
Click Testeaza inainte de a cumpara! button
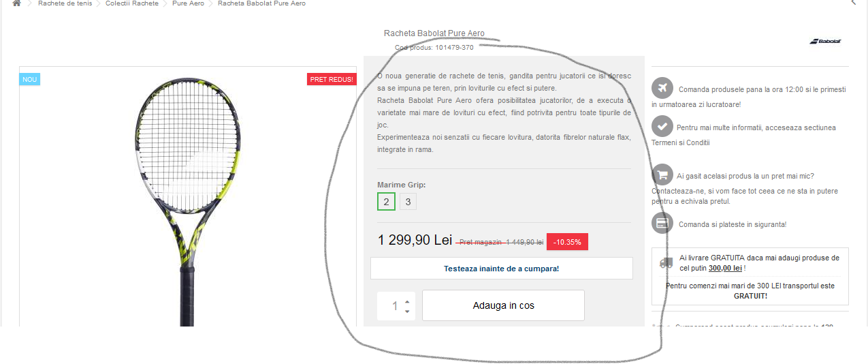(x=501, y=269)
